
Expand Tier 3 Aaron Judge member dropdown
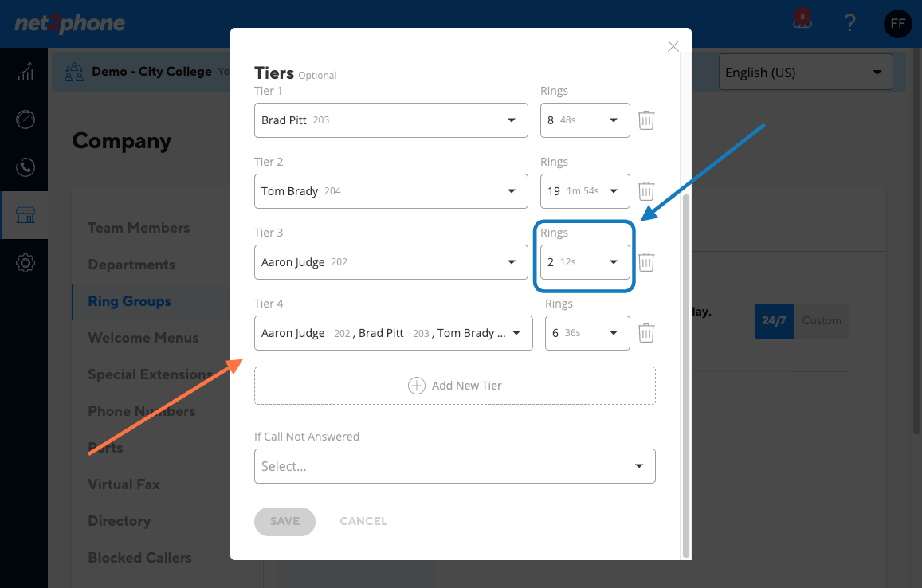(x=391, y=262)
